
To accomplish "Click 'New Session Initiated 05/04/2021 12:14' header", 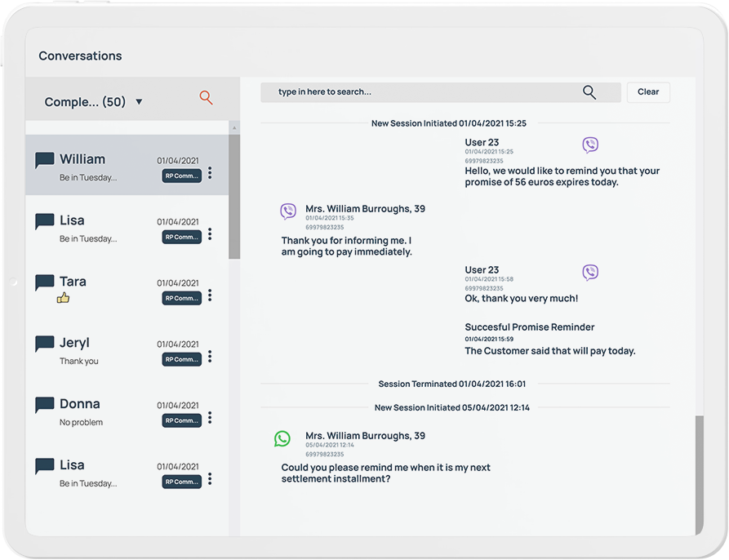I will 452,407.
